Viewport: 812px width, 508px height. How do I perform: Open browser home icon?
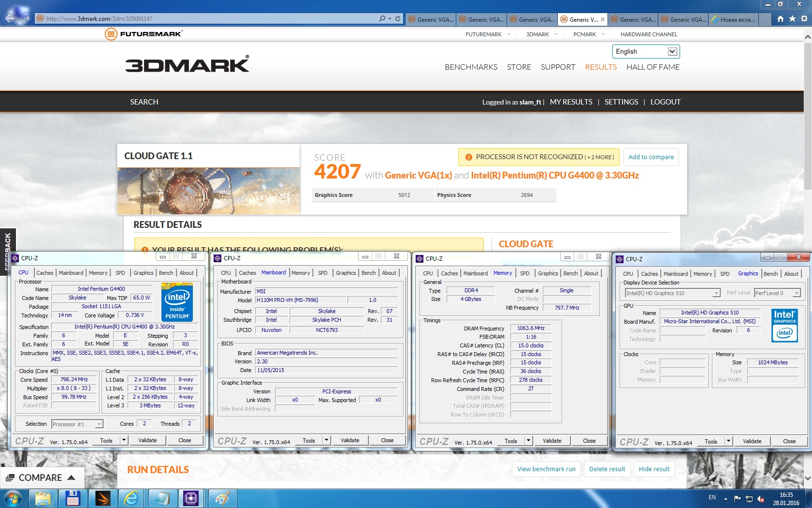[780, 18]
